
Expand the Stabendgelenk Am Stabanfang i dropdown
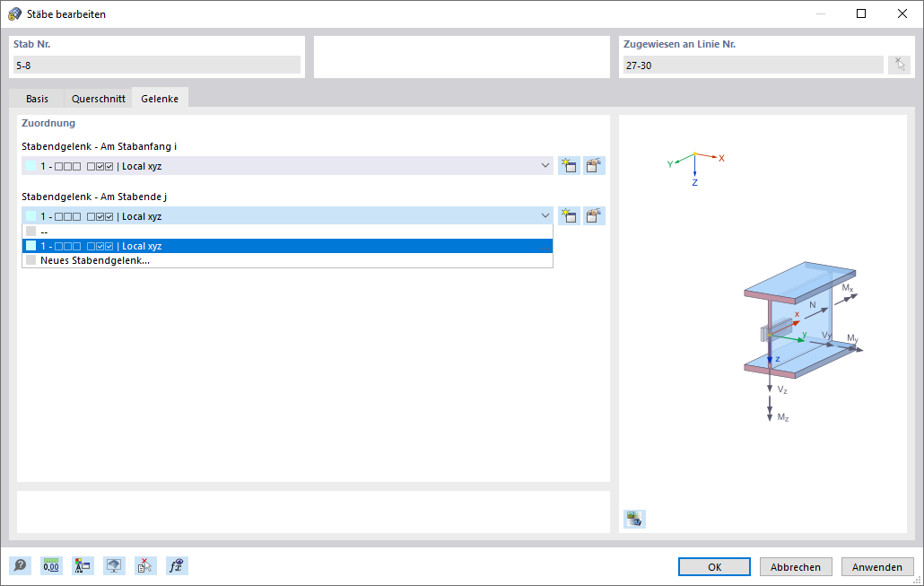coord(545,166)
